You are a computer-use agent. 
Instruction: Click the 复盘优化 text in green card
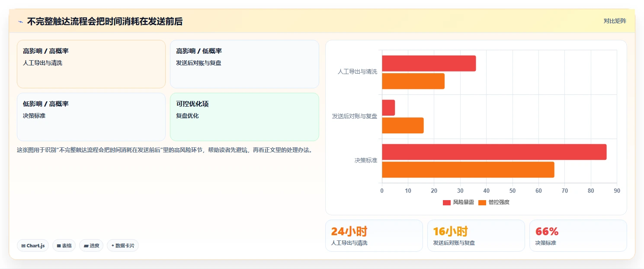(x=187, y=116)
